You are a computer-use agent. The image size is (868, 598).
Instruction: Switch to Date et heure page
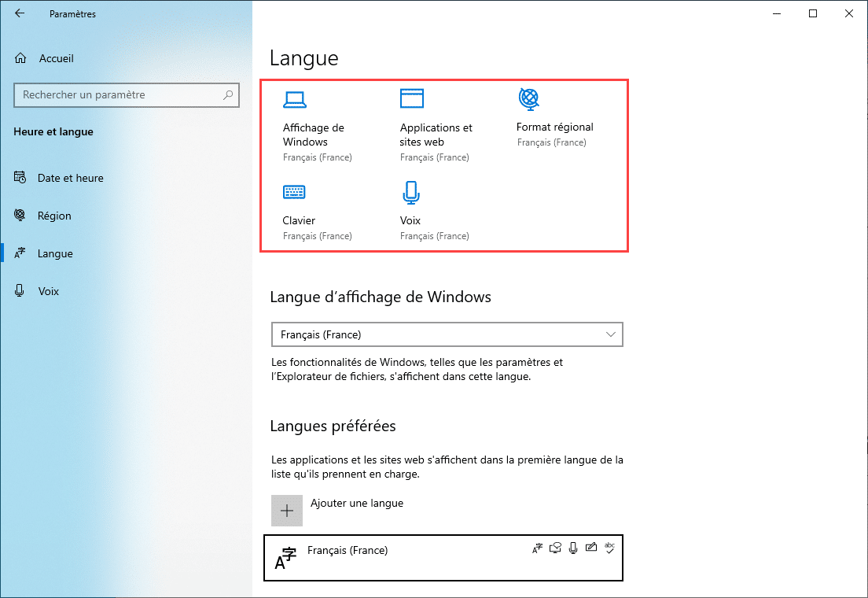coord(70,178)
